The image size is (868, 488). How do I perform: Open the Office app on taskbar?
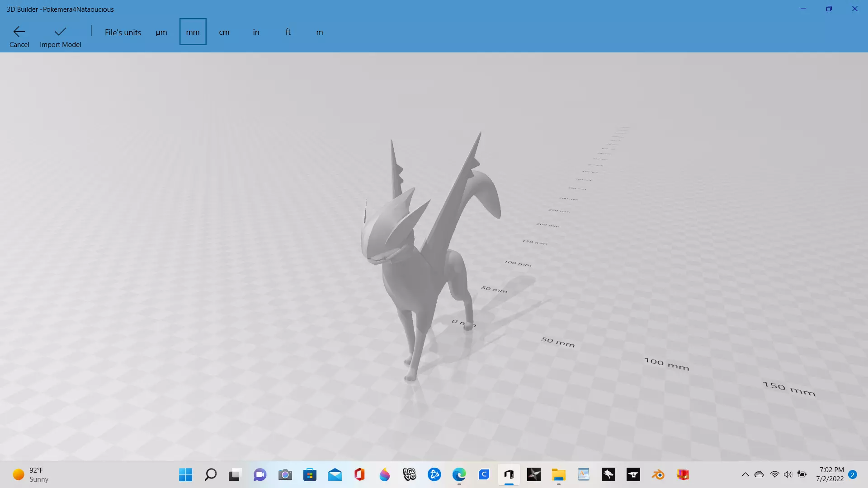pos(360,475)
